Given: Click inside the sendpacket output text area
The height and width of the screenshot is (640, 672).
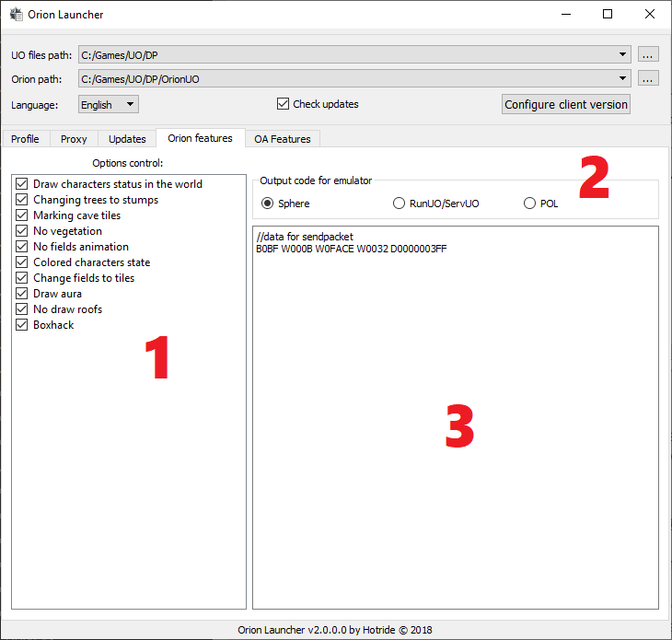Looking at the screenshot, I should click(x=456, y=417).
